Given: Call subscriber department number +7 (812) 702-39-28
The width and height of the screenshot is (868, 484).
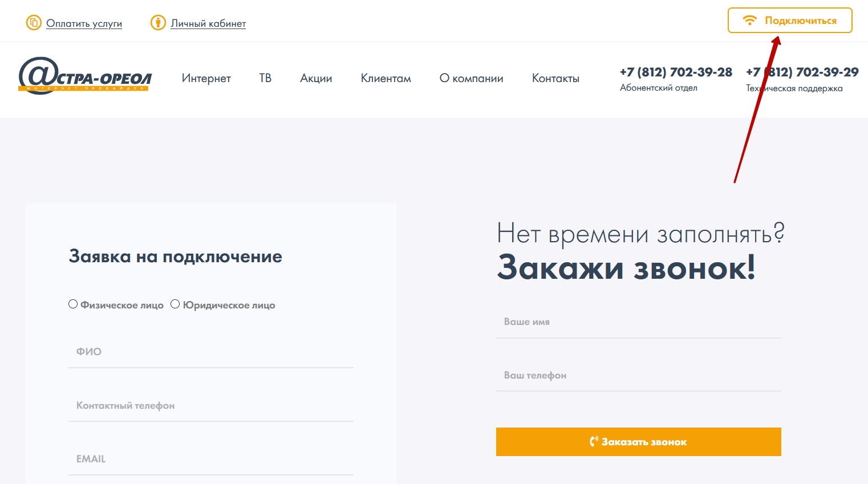Looking at the screenshot, I should 676,72.
